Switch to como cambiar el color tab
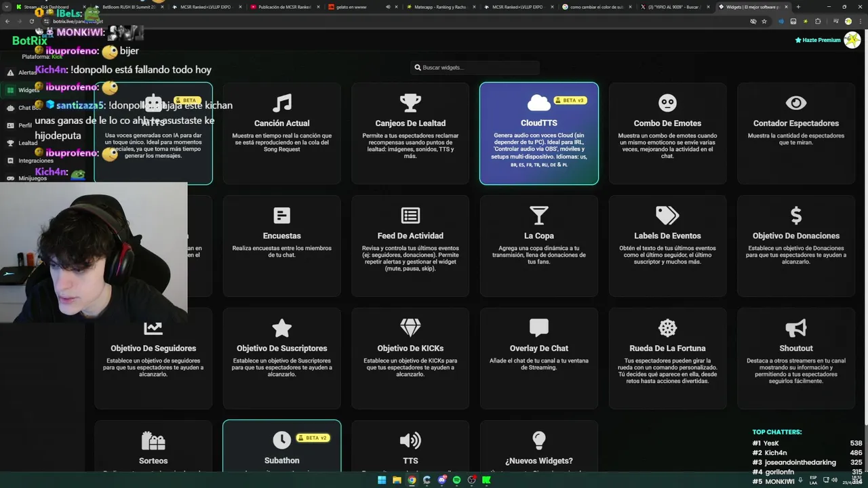Viewport: 868px width, 488px height. [x=596, y=7]
